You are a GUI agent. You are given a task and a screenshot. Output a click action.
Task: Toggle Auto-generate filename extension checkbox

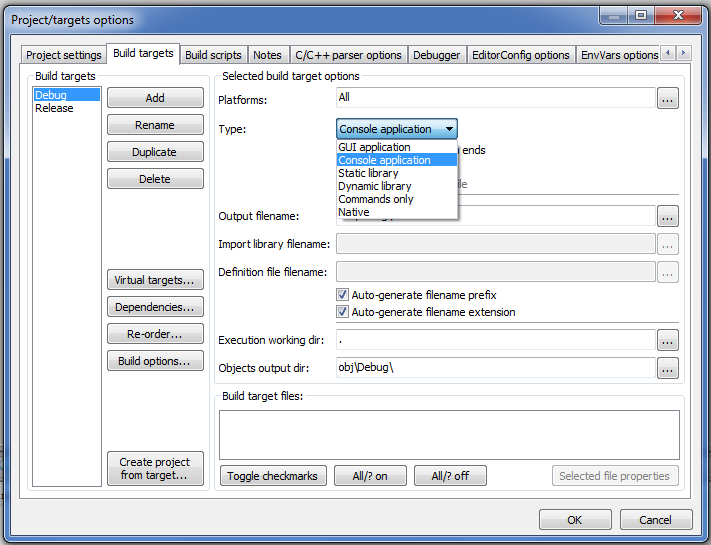click(343, 312)
